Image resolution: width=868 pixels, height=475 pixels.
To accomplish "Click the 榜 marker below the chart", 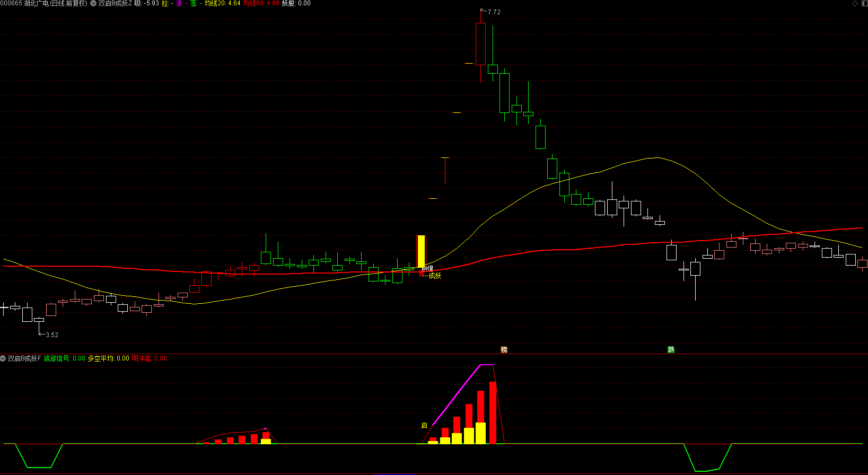I will point(504,349).
